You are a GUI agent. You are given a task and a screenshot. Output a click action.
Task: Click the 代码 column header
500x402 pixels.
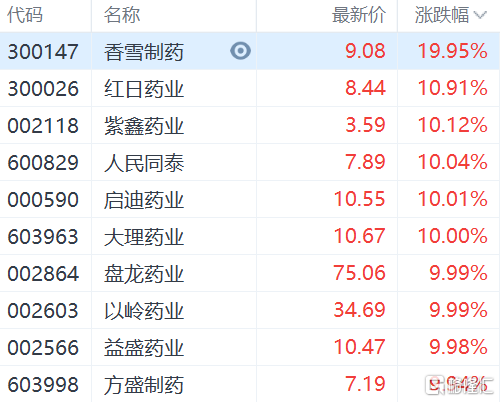[x=25, y=15]
